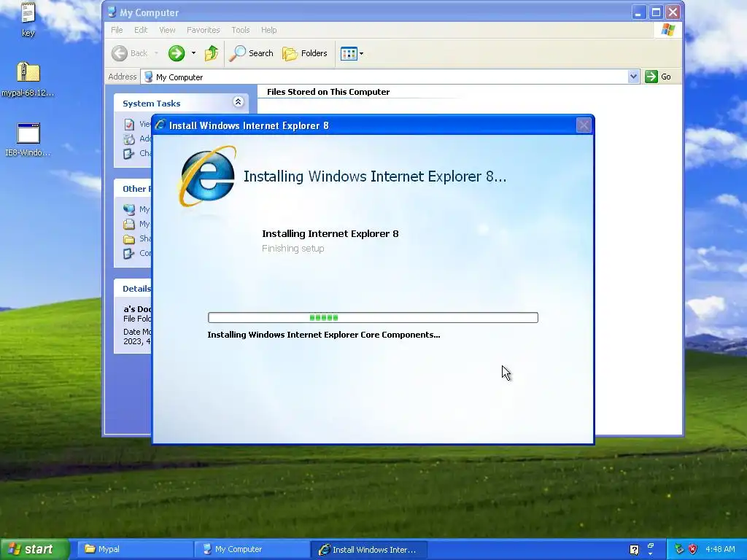Click the Internet Explorer 8 logo
The image size is (747, 560).
pos(208,176)
